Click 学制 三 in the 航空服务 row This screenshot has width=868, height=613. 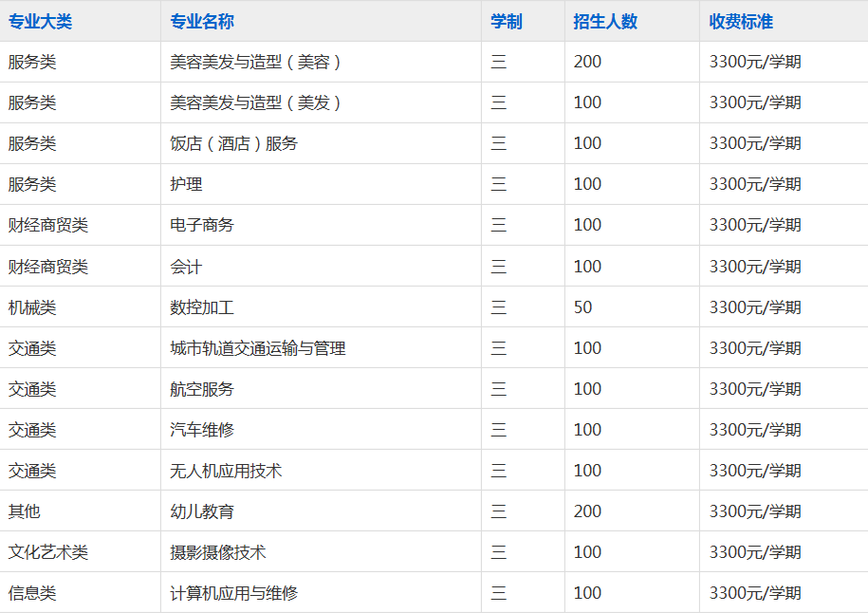click(499, 389)
